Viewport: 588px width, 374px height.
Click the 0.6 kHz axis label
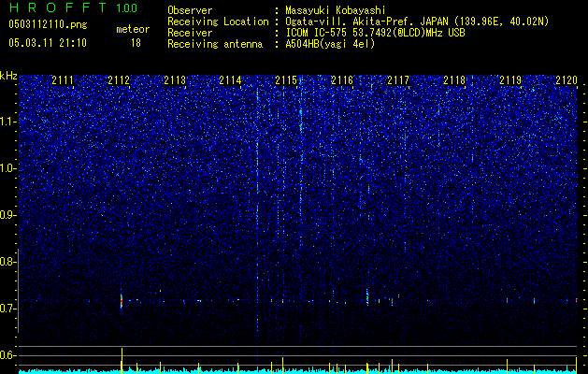(8, 355)
